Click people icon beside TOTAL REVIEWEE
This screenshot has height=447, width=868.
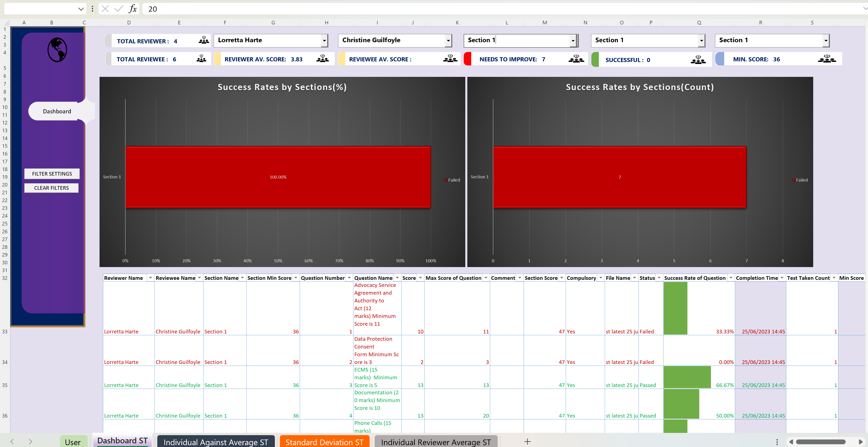pyautogui.click(x=201, y=59)
